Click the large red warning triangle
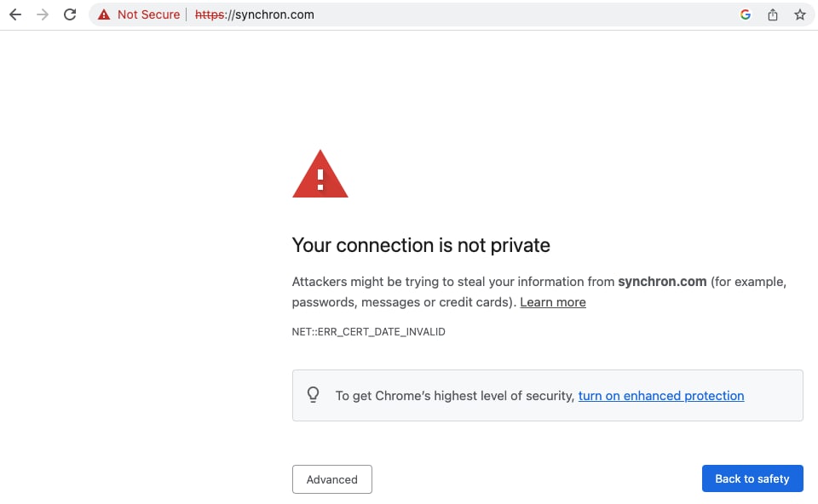Image resolution: width=818 pixels, height=504 pixels. (320, 175)
